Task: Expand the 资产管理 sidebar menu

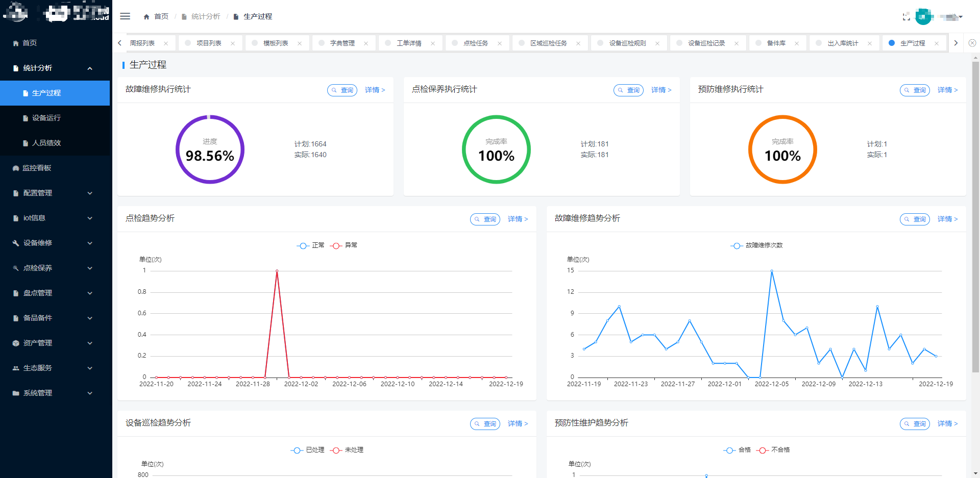Action: [x=55, y=343]
